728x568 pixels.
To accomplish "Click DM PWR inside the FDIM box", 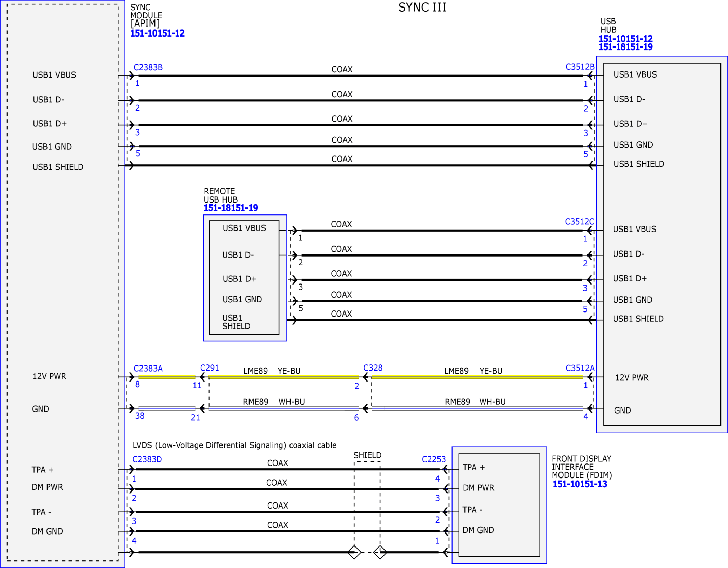I will [x=478, y=488].
